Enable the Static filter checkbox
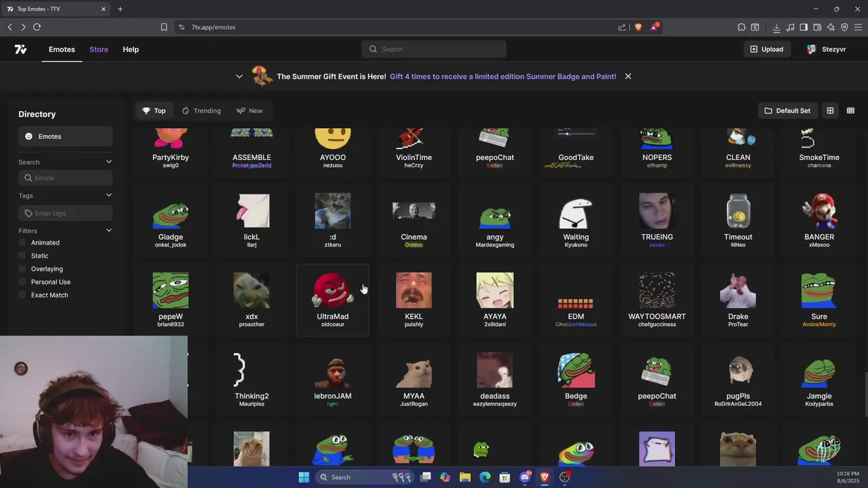 click(22, 256)
